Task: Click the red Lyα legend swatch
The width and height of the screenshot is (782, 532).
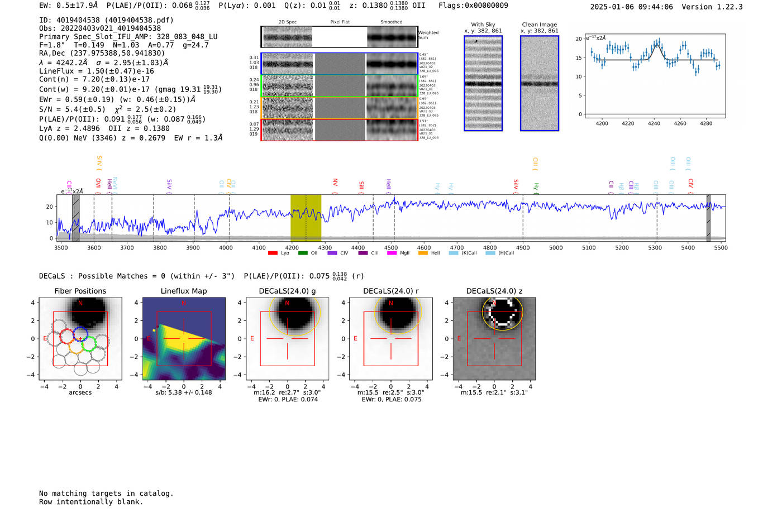Action: coord(273,253)
